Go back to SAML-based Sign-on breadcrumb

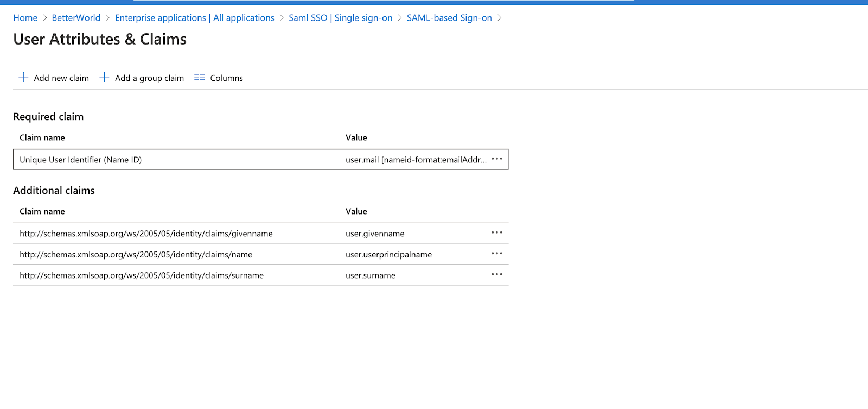click(449, 18)
